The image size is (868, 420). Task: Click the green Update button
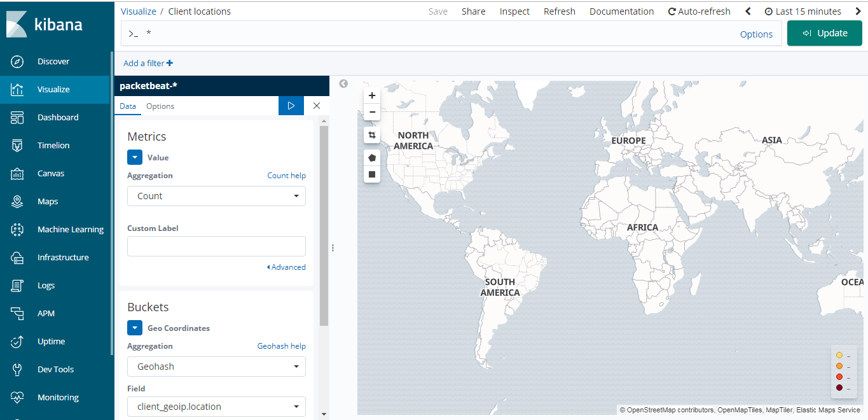click(x=825, y=33)
